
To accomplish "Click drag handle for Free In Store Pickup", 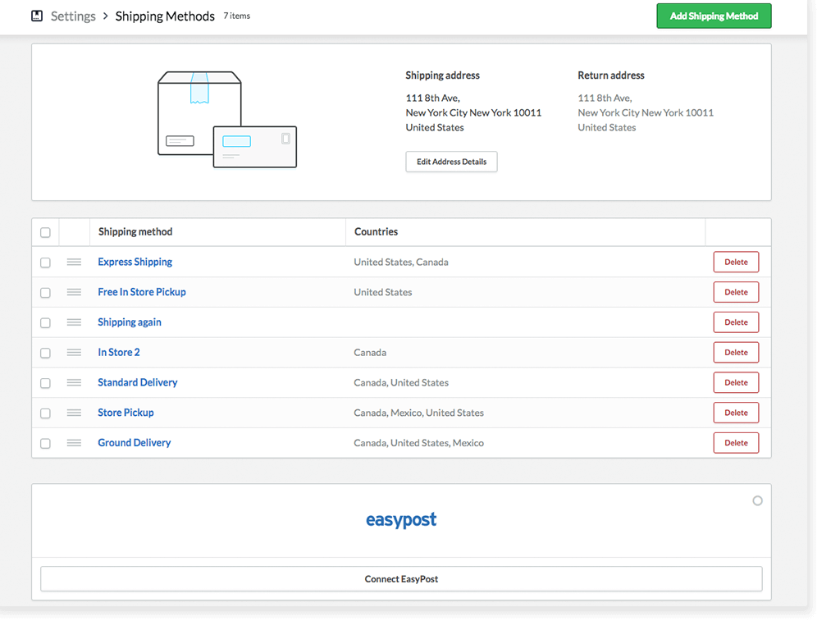I will pyautogui.click(x=74, y=292).
